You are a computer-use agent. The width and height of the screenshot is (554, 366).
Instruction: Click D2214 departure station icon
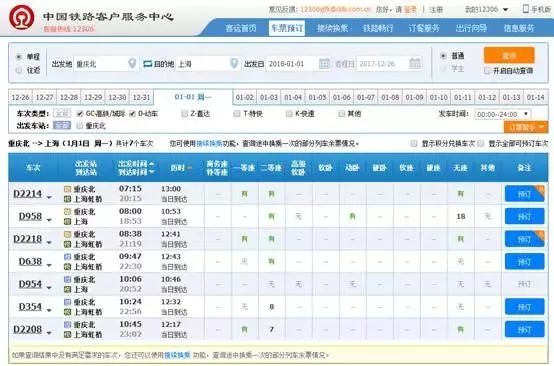pyautogui.click(x=67, y=189)
